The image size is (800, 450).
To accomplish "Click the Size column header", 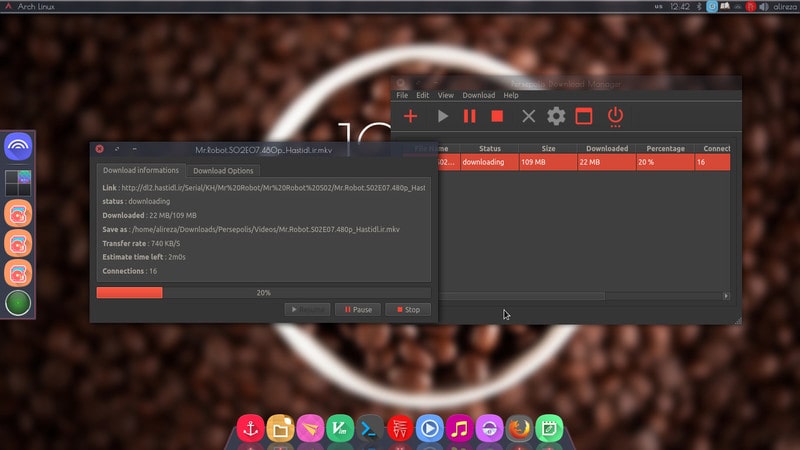I will 548,148.
